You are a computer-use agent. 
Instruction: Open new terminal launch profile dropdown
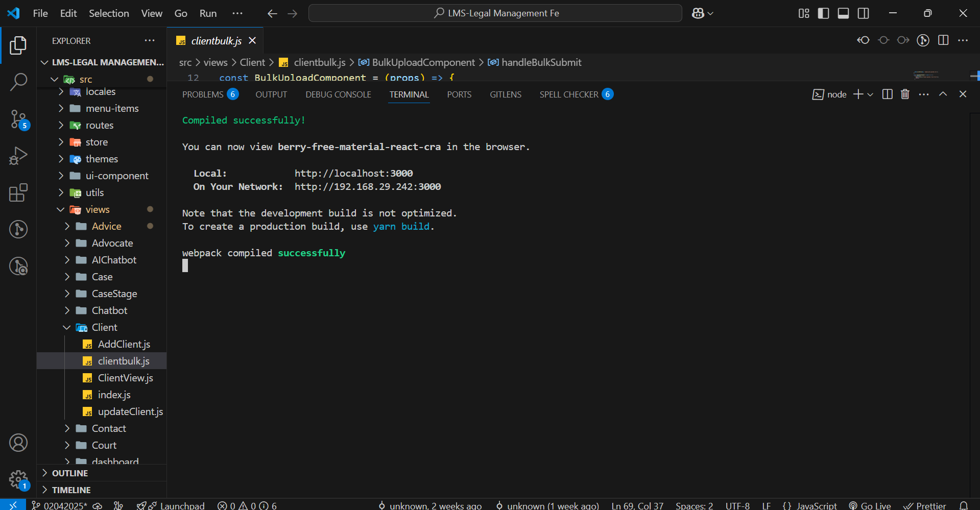click(870, 94)
